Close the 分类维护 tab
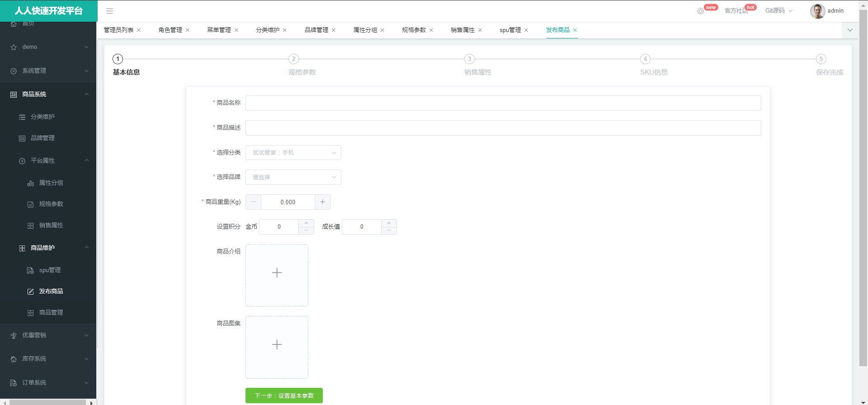The width and height of the screenshot is (868, 405). [x=285, y=30]
